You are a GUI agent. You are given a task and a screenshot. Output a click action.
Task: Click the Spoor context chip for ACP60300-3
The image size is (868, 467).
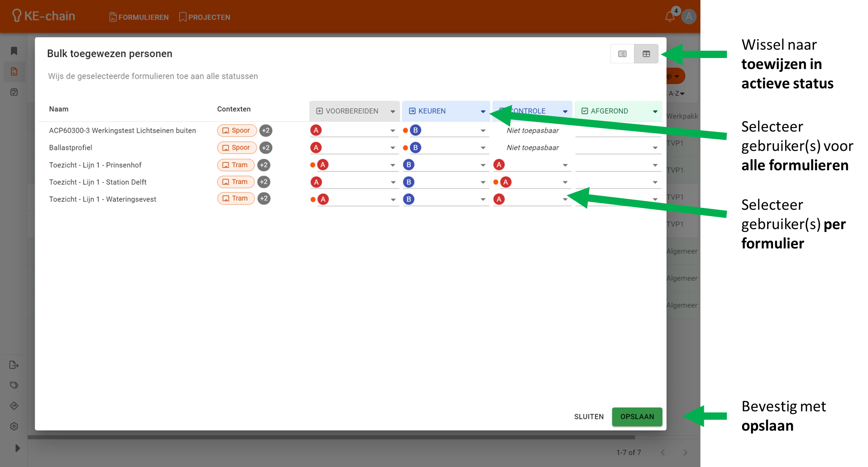tap(236, 131)
